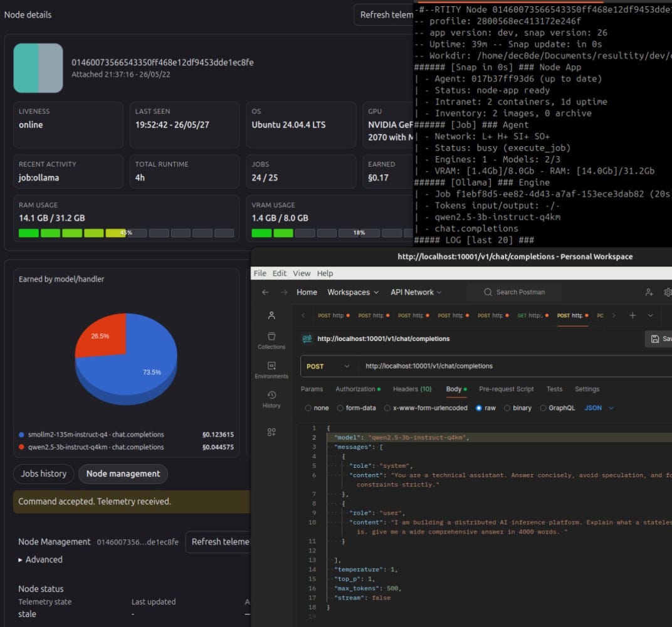Go forward with Postman's right arrow

pyautogui.click(x=284, y=292)
